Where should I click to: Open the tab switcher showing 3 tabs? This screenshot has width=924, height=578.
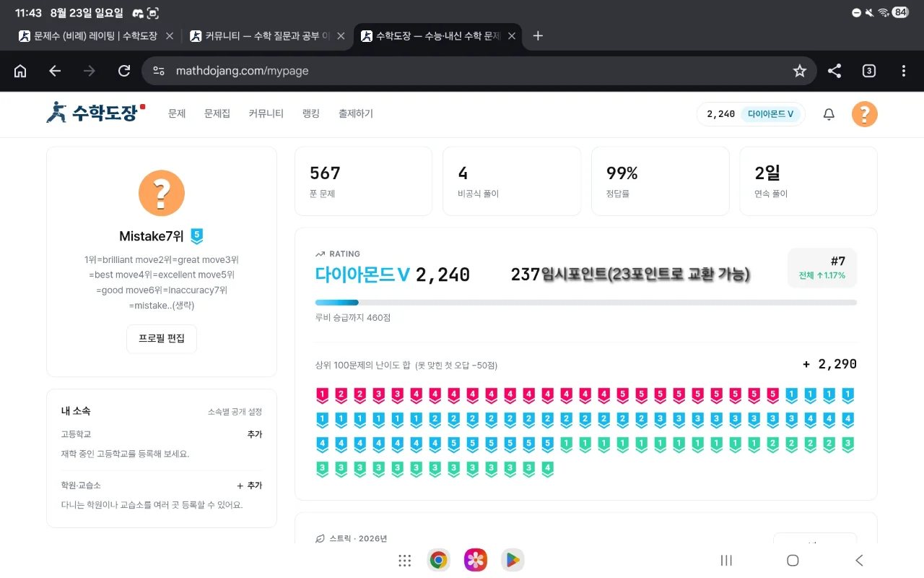pyautogui.click(x=869, y=71)
